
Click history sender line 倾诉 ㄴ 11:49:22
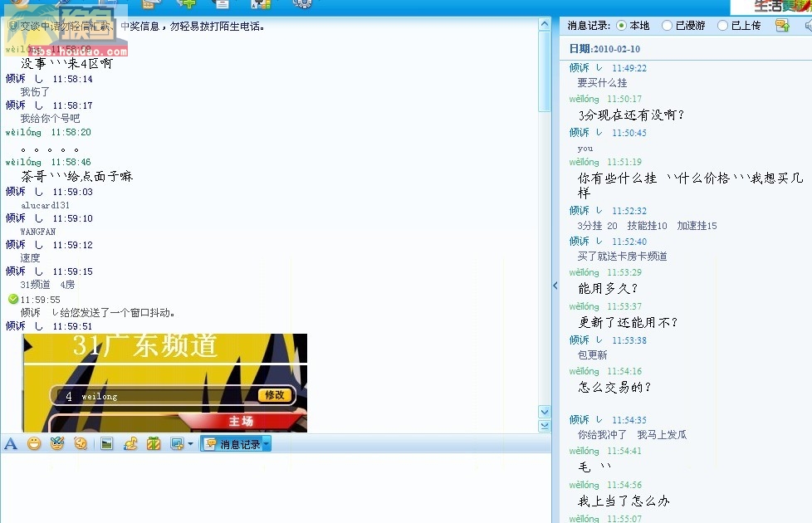click(608, 68)
